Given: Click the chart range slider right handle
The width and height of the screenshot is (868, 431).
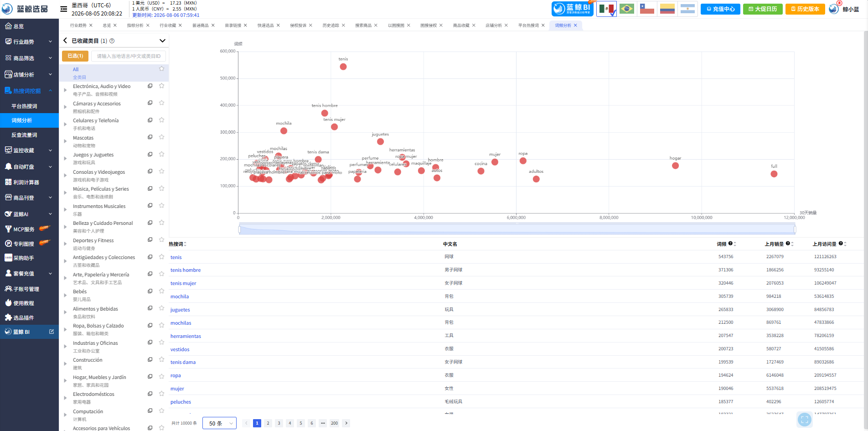Looking at the screenshot, I should tap(795, 229).
